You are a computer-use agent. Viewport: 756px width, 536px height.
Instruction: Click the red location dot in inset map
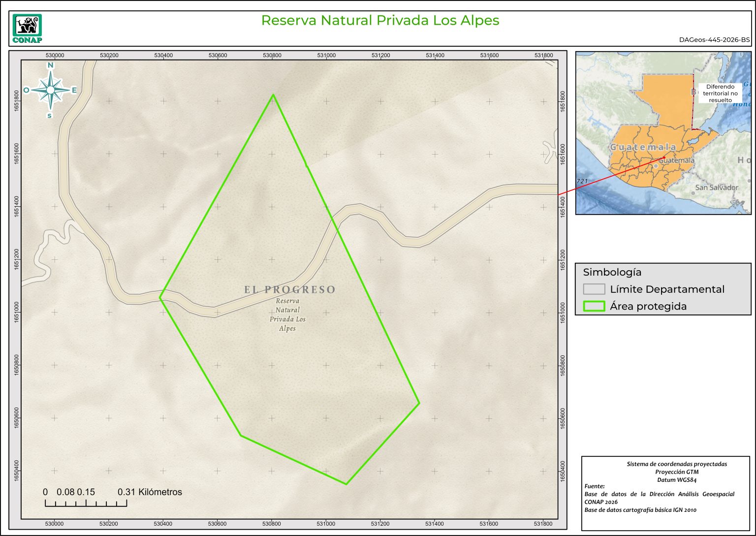point(664,158)
